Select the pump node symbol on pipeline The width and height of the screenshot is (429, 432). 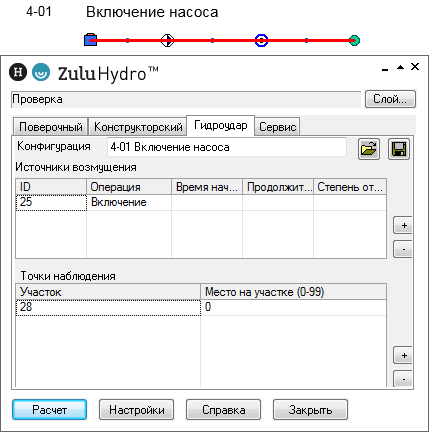point(167,40)
